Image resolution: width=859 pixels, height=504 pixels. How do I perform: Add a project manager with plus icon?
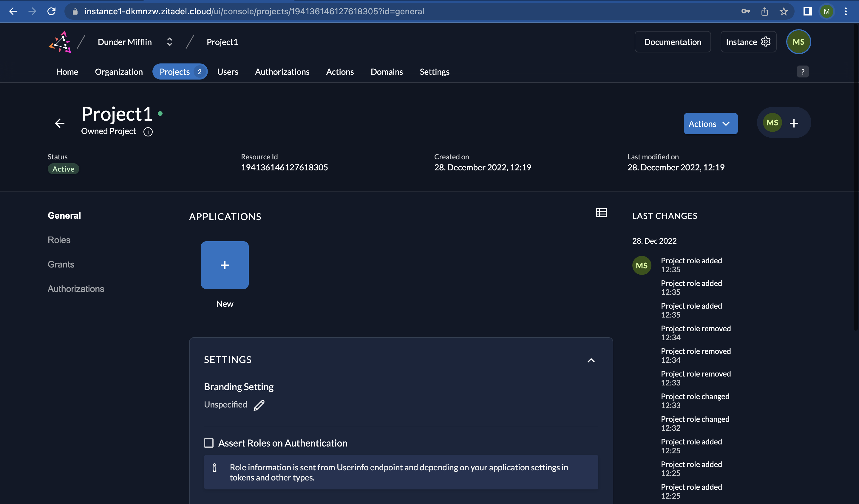tap(794, 123)
